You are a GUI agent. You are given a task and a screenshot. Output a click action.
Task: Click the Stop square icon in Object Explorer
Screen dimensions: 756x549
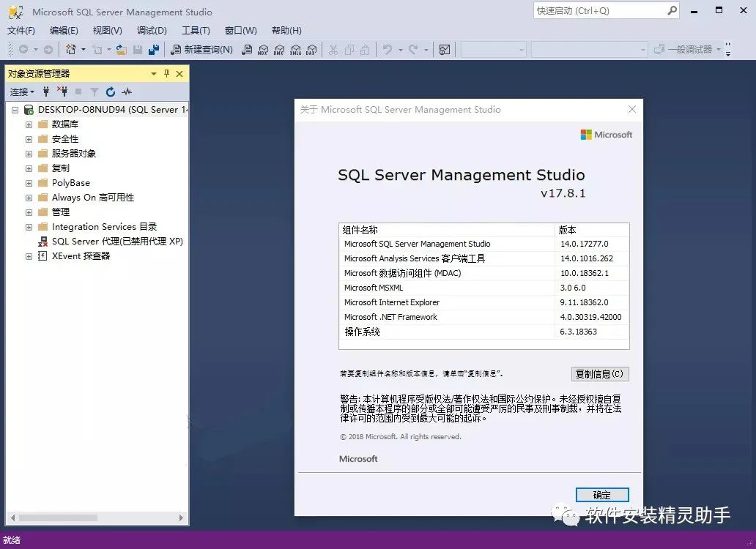(78, 91)
